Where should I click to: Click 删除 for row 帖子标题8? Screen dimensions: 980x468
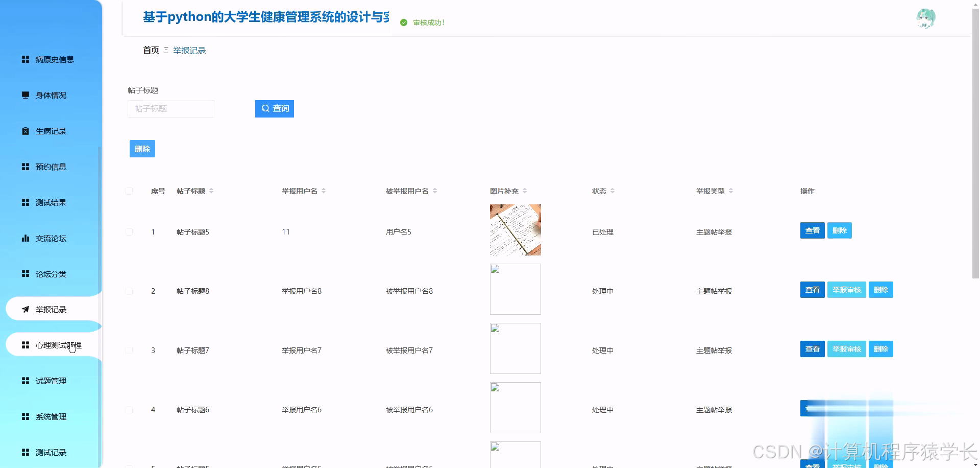881,290
